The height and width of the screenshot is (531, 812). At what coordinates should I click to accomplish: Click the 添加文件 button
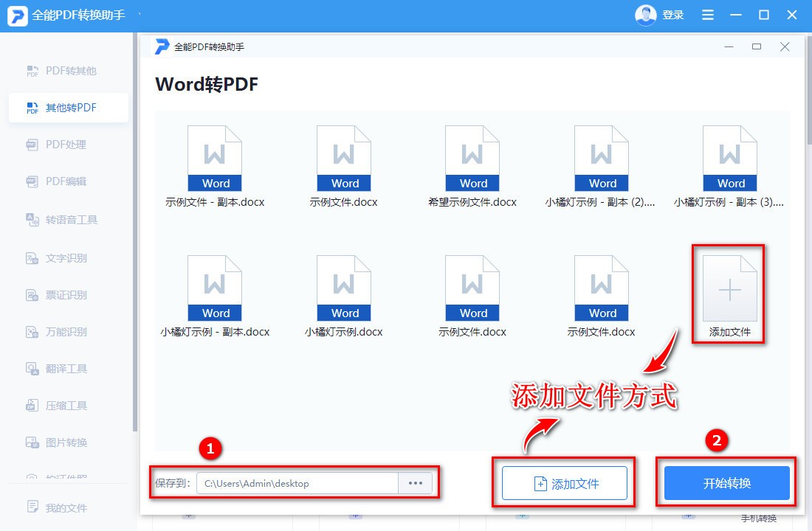pos(565,483)
